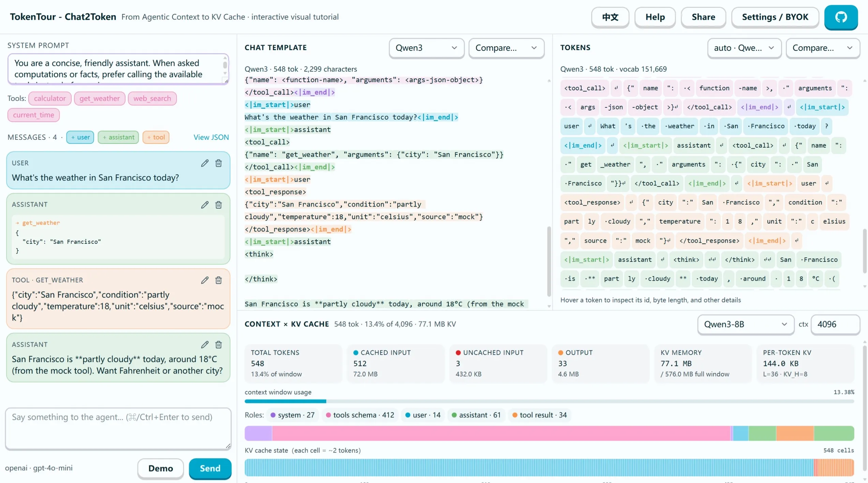Click the system prompt text area
This screenshot has height=483, width=868.
pos(118,69)
